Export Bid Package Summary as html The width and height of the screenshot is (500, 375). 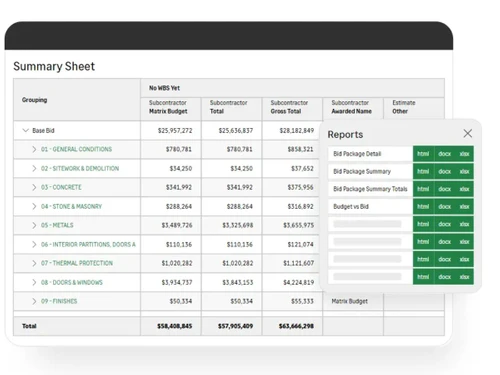423,171
